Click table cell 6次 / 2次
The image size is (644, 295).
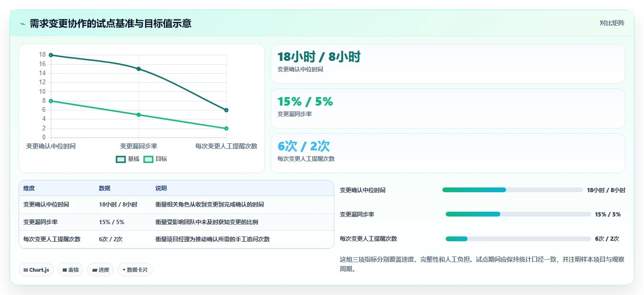click(110, 239)
